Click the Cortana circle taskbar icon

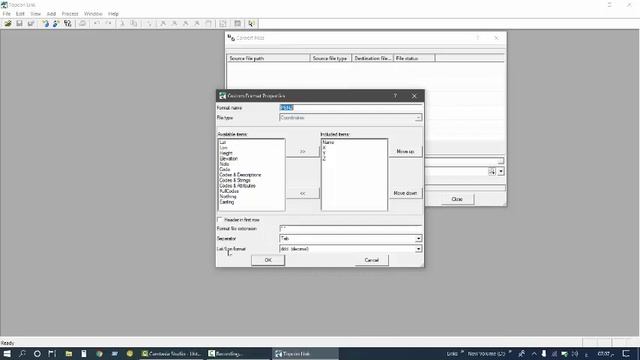click(37, 353)
